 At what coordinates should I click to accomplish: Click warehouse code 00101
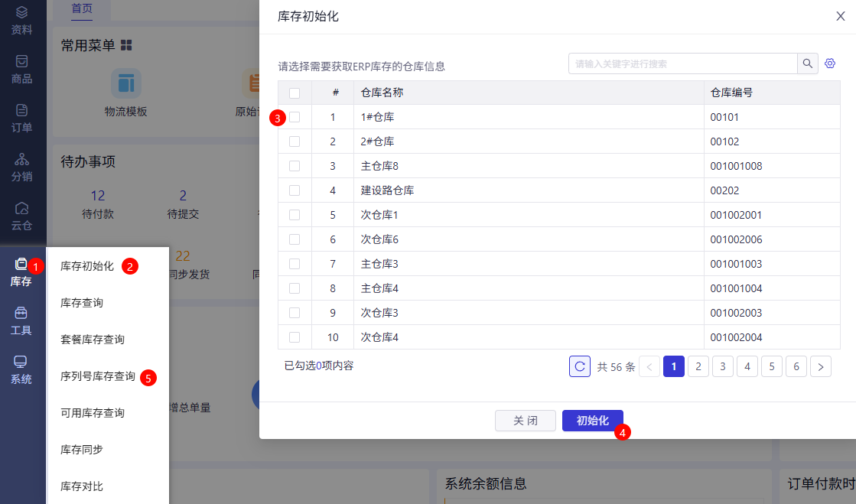point(724,117)
